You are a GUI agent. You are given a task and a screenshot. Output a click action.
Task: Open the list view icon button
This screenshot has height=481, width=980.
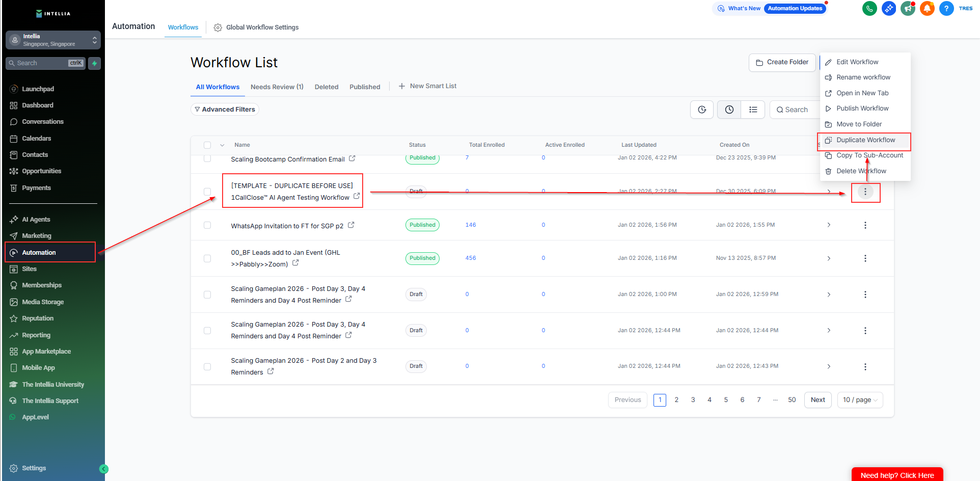(753, 110)
